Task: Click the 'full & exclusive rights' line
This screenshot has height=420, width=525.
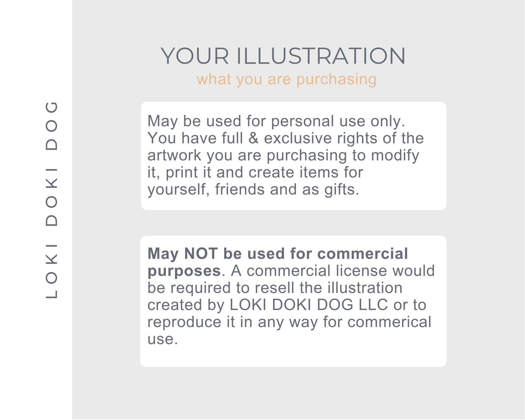Action: coord(286,138)
